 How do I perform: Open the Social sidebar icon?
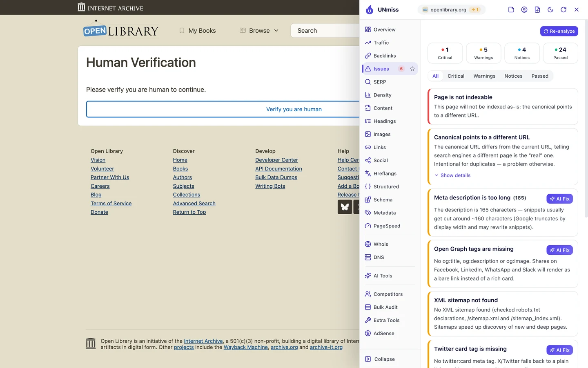pyautogui.click(x=368, y=160)
